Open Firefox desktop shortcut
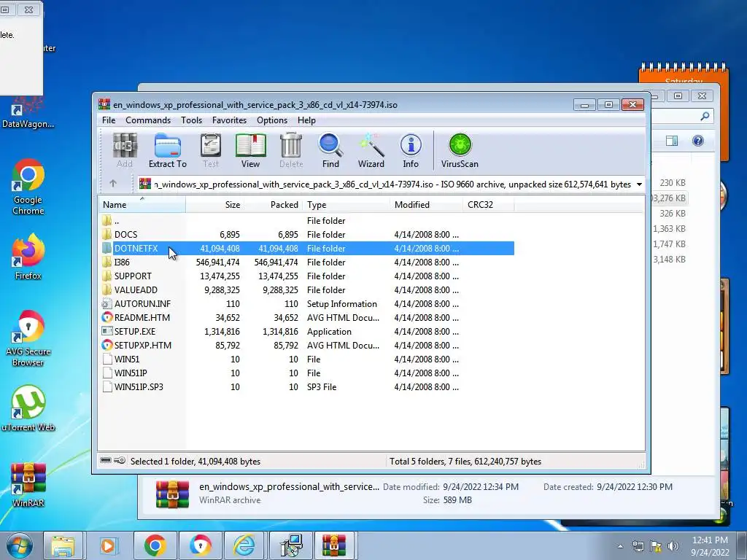The height and width of the screenshot is (560, 747). click(x=28, y=257)
